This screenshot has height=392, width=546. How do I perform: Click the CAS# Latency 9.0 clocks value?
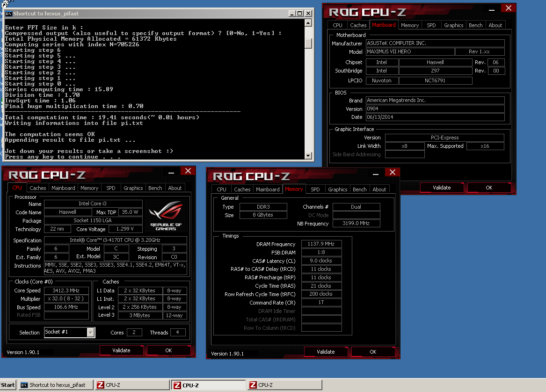click(321, 261)
